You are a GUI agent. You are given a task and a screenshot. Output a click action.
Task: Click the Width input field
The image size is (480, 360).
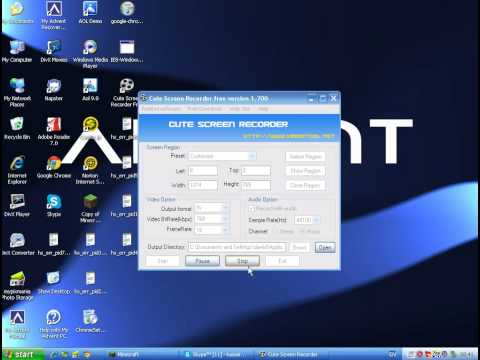pyautogui.click(x=203, y=185)
